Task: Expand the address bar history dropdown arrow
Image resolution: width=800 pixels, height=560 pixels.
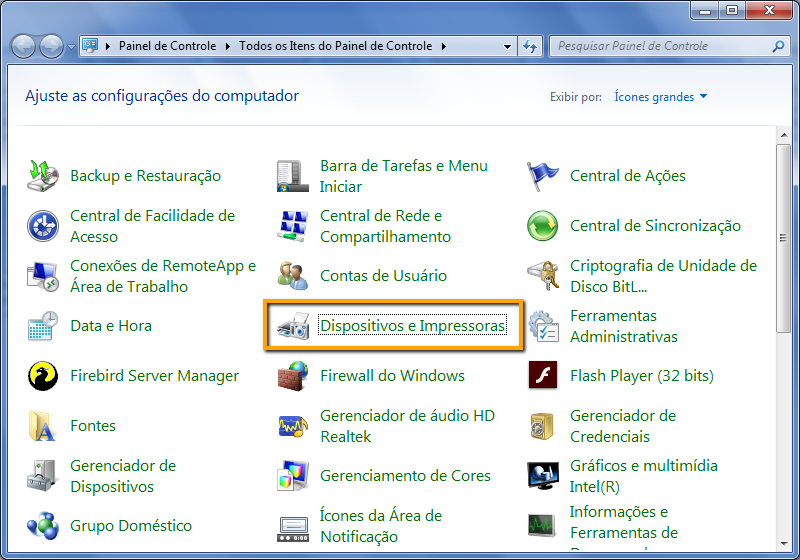Action: [507, 46]
